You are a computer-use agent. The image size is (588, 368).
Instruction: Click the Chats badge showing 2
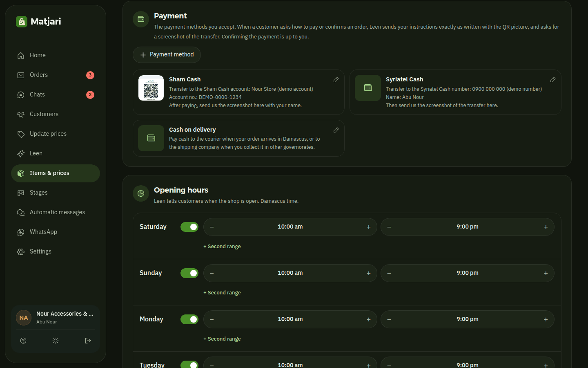tap(90, 94)
